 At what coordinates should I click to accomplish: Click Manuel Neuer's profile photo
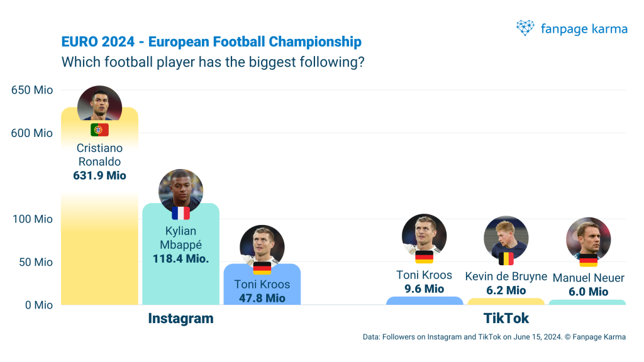click(589, 239)
